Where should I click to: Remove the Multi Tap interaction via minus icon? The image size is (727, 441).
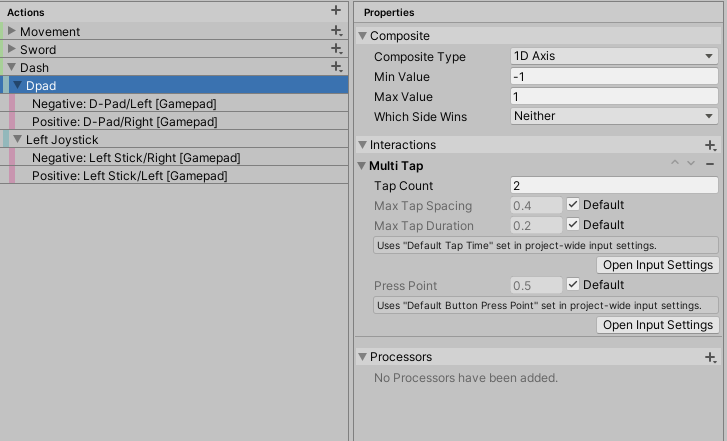click(710, 164)
